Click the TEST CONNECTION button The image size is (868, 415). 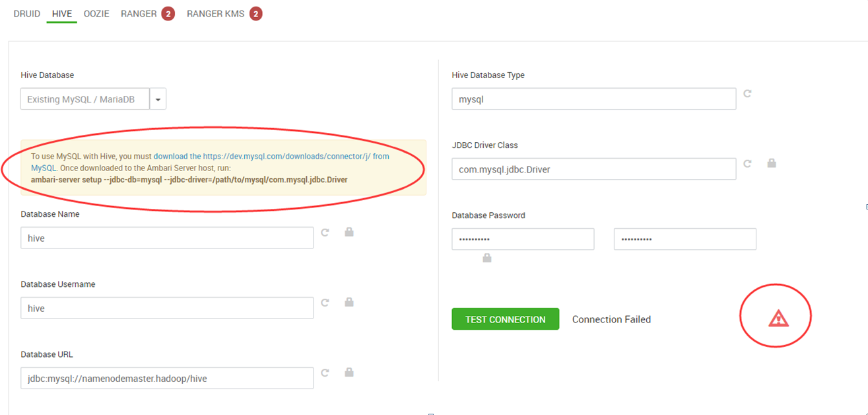pyautogui.click(x=506, y=319)
